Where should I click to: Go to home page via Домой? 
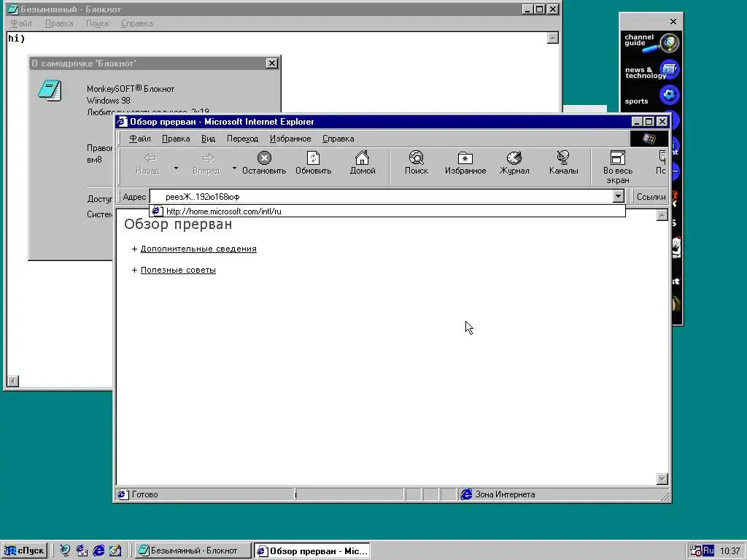[x=363, y=163]
